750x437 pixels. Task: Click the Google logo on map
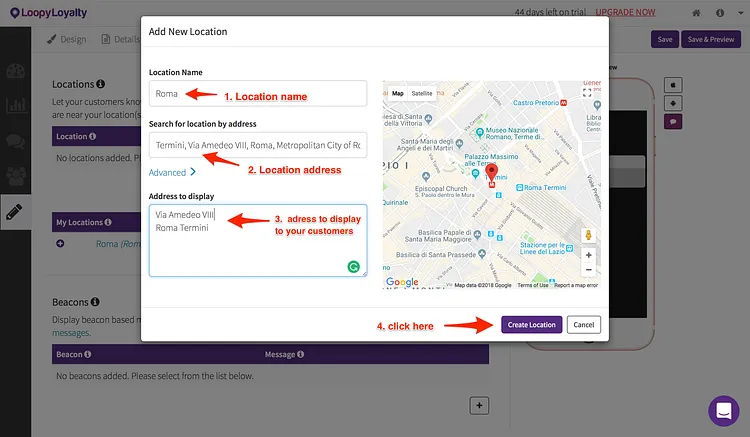(402, 282)
